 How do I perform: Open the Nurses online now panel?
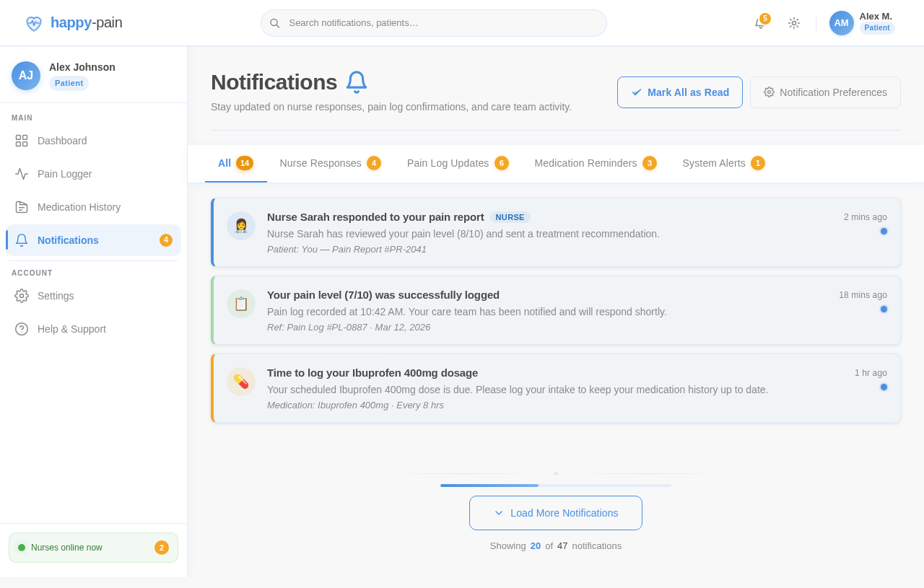coord(93,547)
